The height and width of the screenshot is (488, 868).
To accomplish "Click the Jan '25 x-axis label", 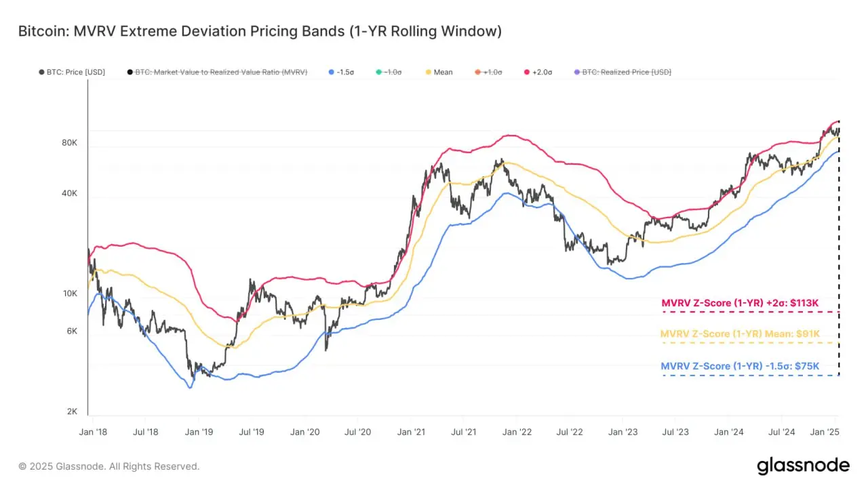I will [827, 431].
